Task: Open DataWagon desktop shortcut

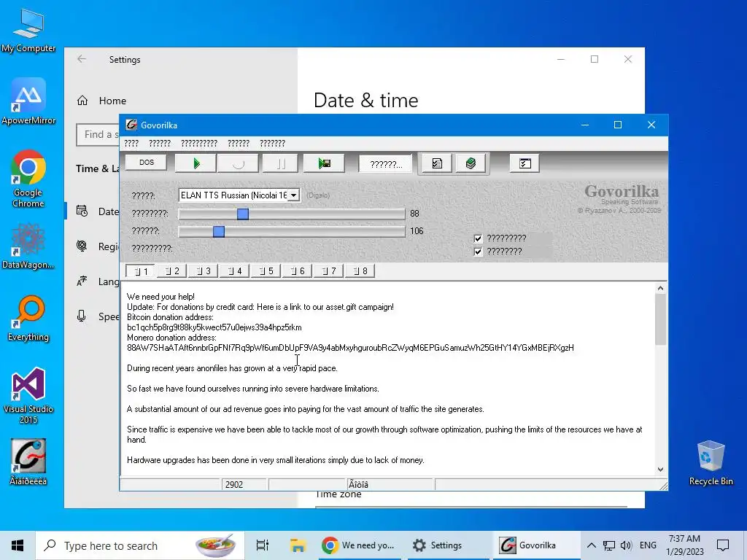Action: (28, 246)
